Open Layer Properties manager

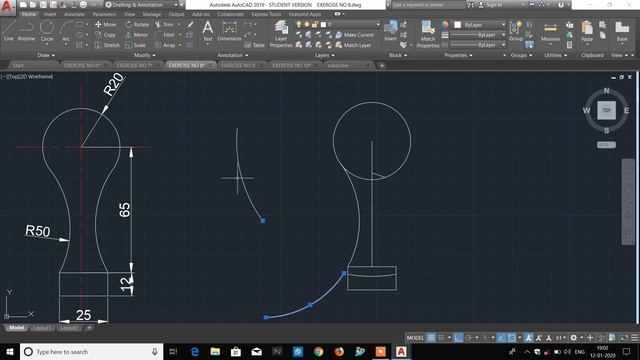pyautogui.click(x=281, y=33)
